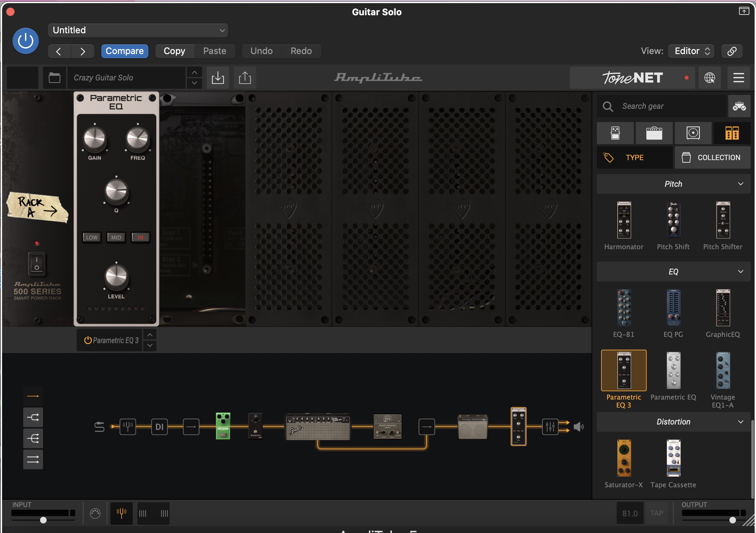Click the FREQ knob on Parametric EQ

click(x=138, y=139)
